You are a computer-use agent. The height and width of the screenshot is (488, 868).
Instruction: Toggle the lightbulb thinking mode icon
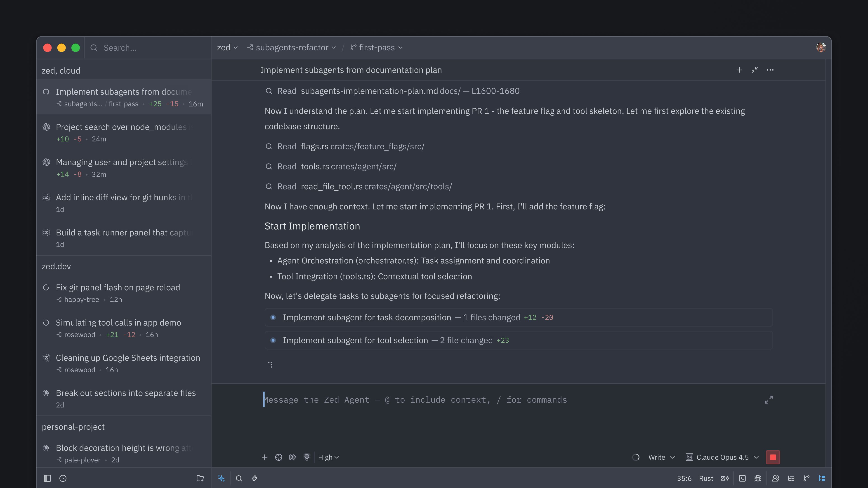coord(307,457)
